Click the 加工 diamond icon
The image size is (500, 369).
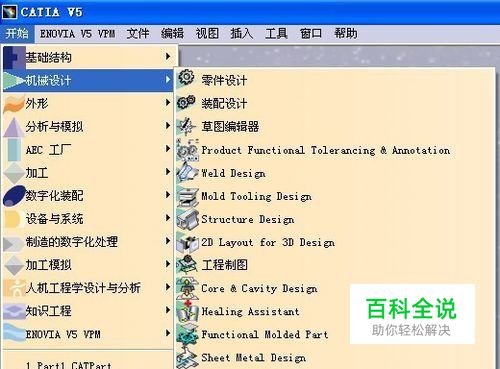pos(14,173)
